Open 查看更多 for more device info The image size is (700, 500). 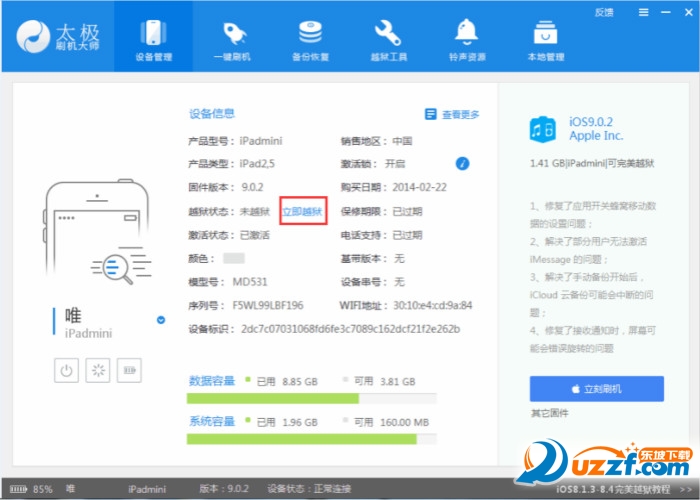[460, 115]
